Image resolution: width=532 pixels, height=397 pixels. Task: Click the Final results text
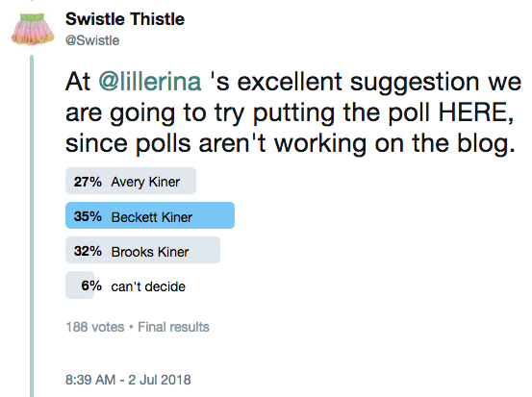[173, 327]
